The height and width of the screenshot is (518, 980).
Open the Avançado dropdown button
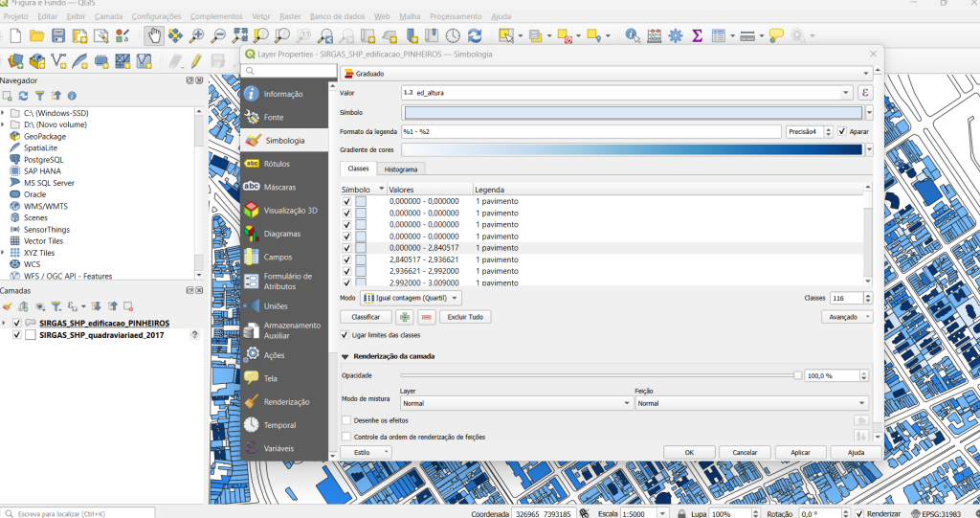click(x=846, y=317)
